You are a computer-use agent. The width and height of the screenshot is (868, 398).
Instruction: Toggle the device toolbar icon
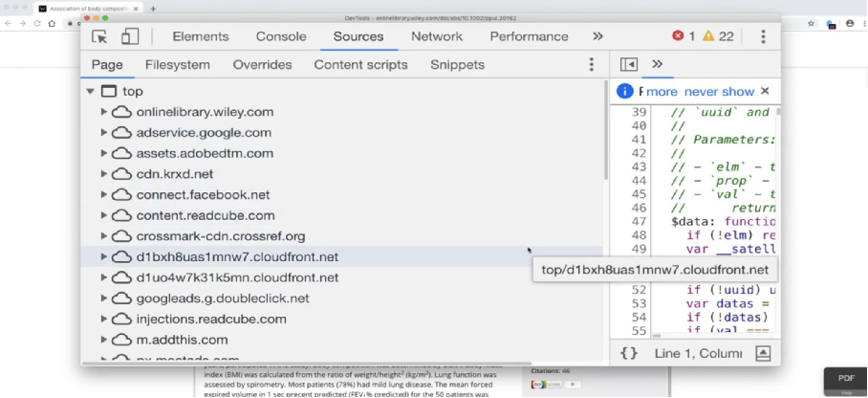coord(130,36)
